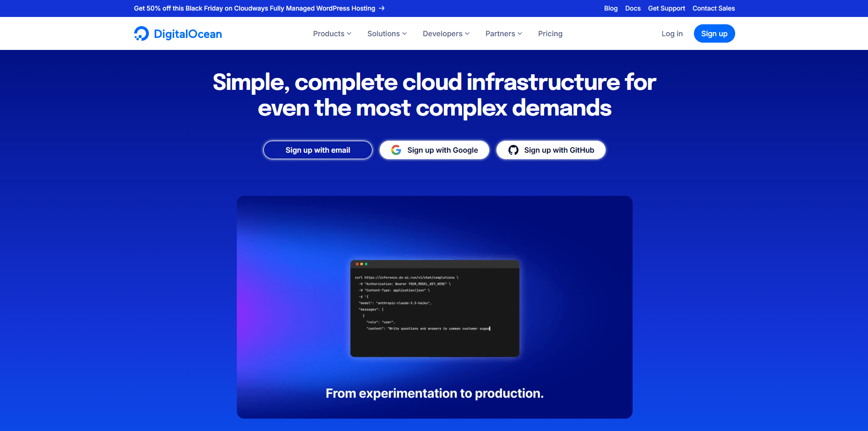Click the DigitalOcean logo icon

tap(141, 33)
